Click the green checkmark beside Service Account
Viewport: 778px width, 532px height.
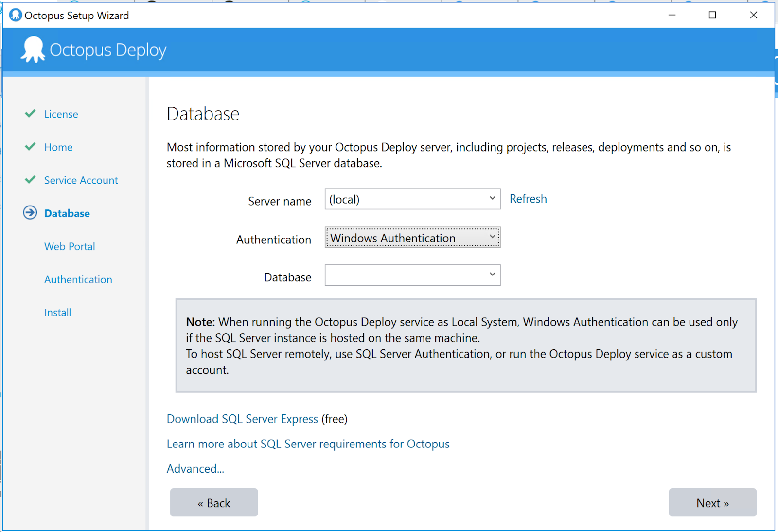pyautogui.click(x=30, y=180)
